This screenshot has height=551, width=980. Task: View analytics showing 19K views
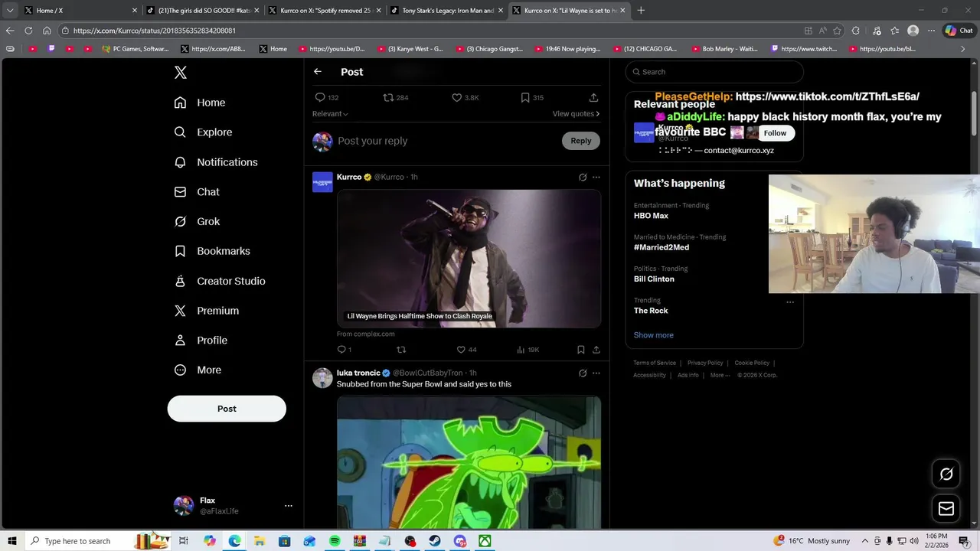(x=528, y=350)
